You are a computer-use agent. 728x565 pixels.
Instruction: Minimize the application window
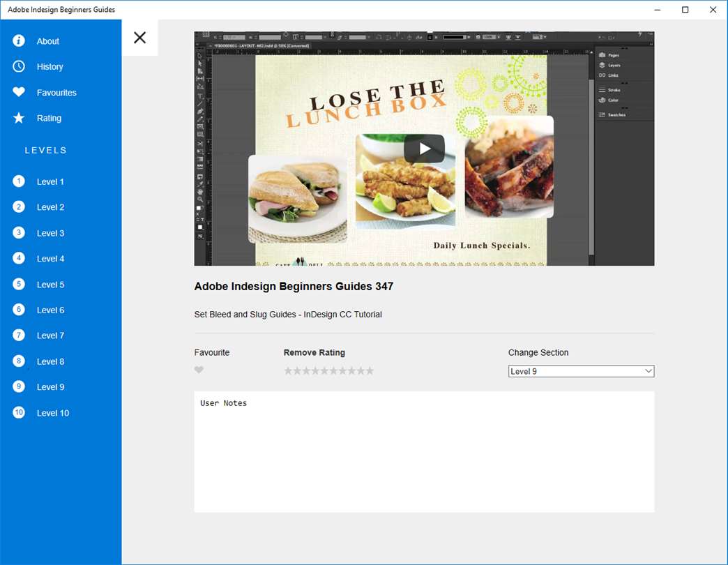[658, 9]
